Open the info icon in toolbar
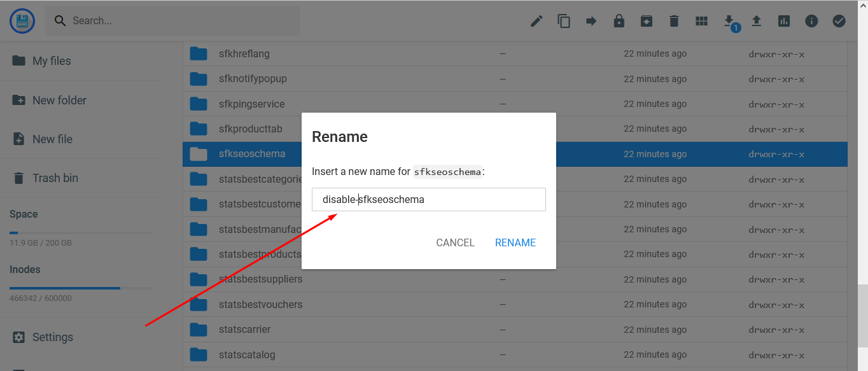This screenshot has width=868, height=371. (x=811, y=21)
